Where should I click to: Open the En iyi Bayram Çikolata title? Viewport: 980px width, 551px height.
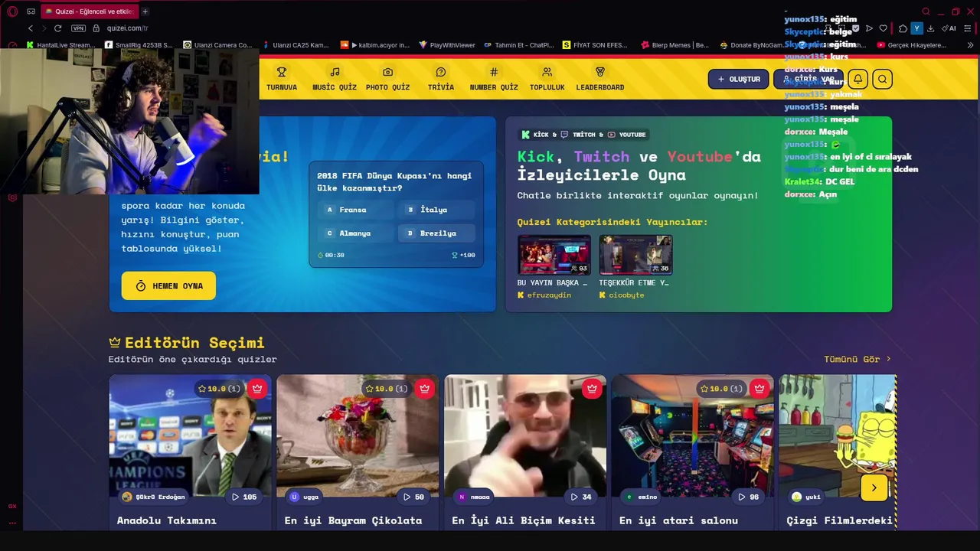coord(353,520)
